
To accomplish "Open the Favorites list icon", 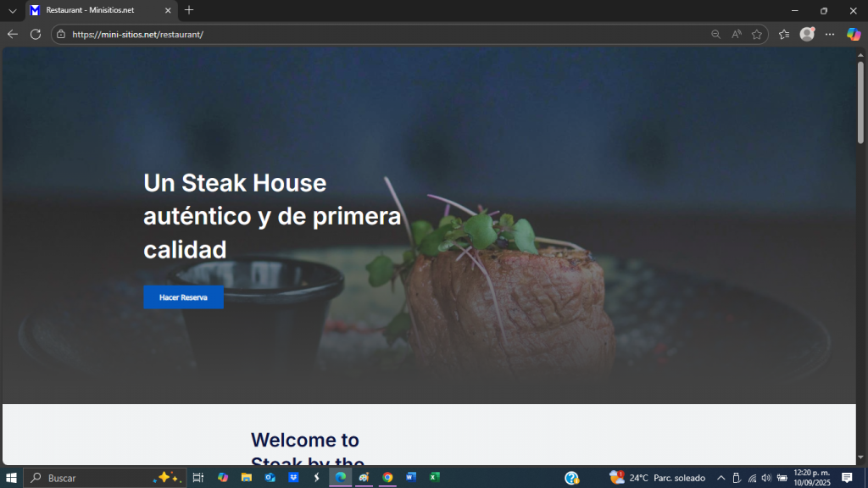I will [784, 34].
